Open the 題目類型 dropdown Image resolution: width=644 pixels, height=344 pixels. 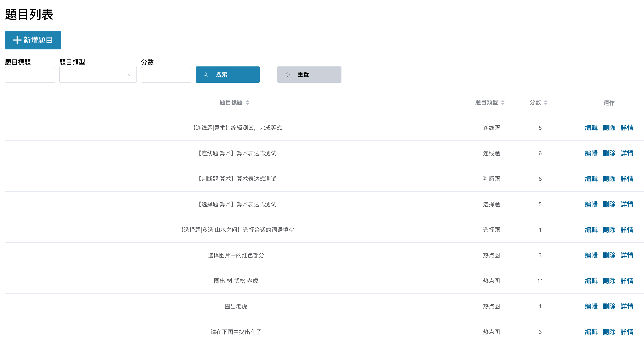pos(98,74)
